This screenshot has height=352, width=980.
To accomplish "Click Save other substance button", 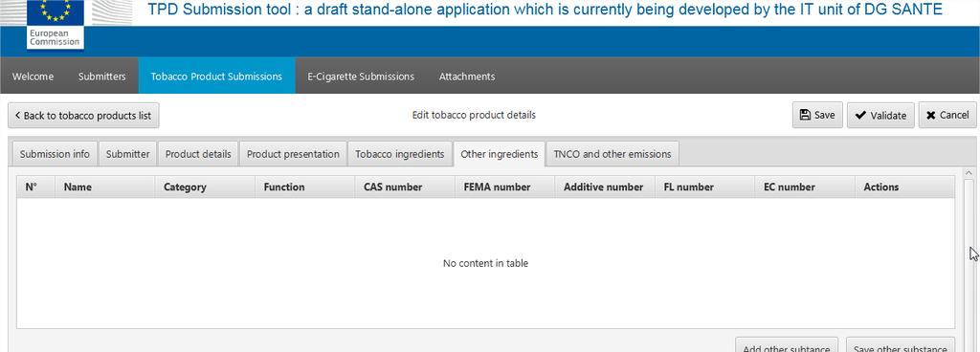I will pyautogui.click(x=901, y=345).
